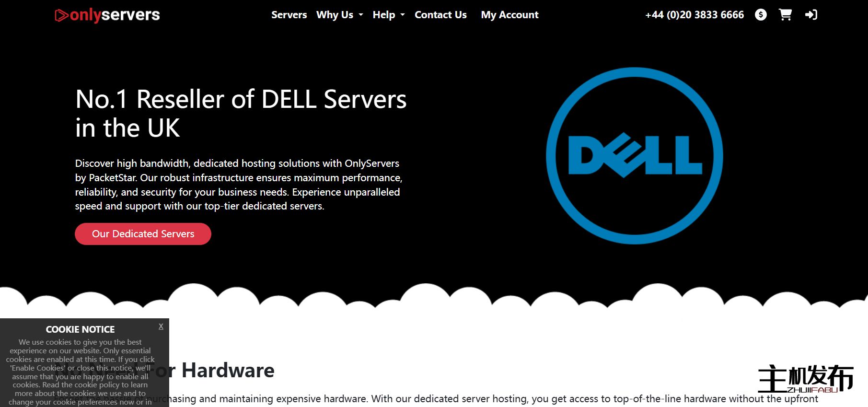Click the caret arrow beside Why Us
The height and width of the screenshot is (407, 868).
pyautogui.click(x=361, y=15)
